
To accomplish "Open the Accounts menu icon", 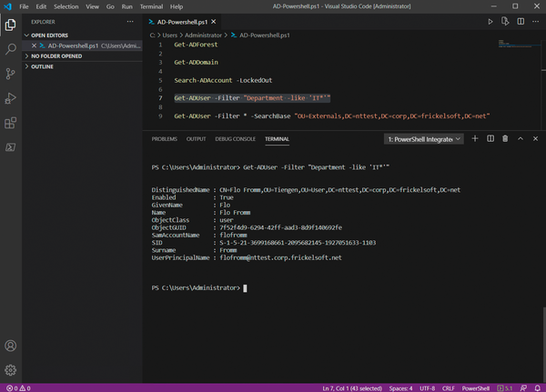I will (10, 346).
